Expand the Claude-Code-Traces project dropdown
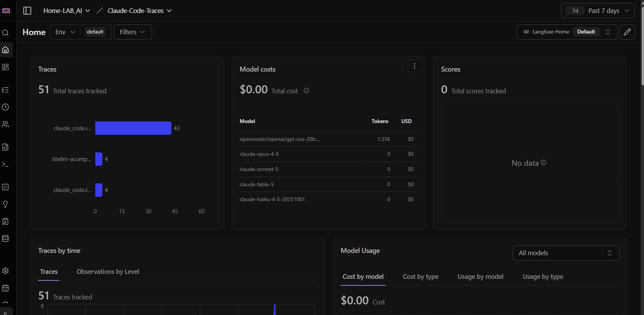Screen dimensions: 644x315 click(139, 11)
